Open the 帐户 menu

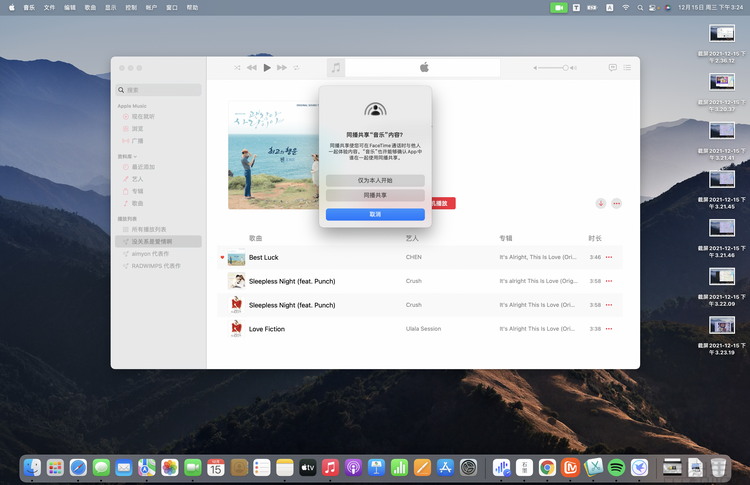pos(151,8)
